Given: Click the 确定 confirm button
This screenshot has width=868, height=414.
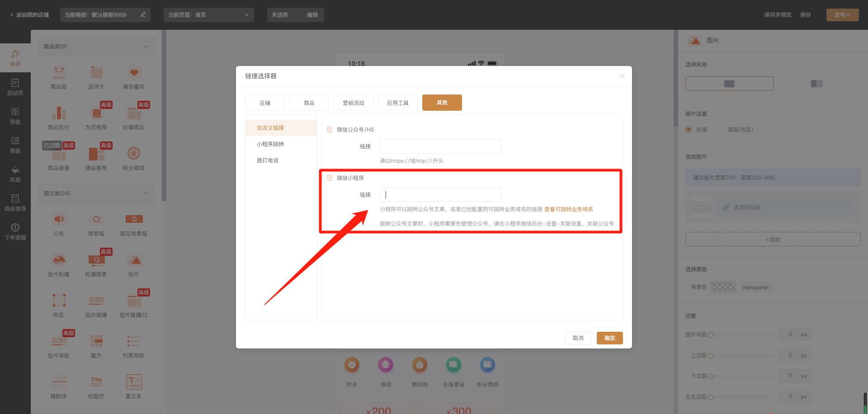Looking at the screenshot, I should coord(609,338).
